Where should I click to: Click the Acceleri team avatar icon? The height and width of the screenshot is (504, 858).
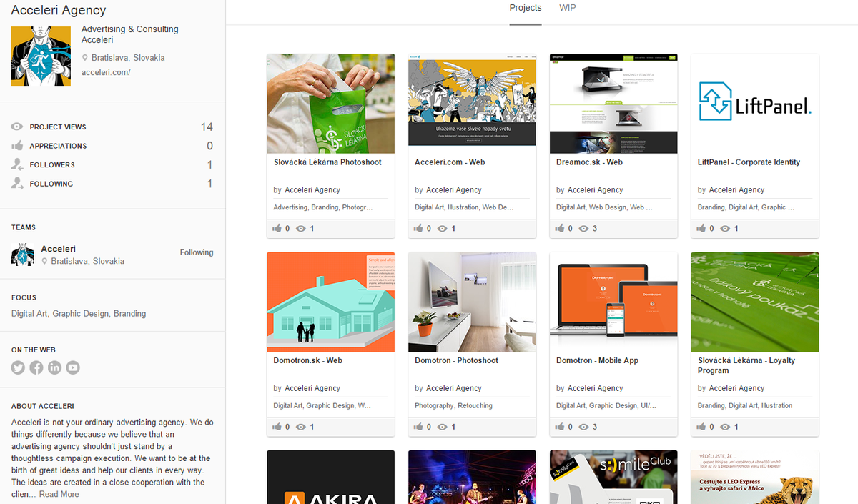click(x=23, y=255)
